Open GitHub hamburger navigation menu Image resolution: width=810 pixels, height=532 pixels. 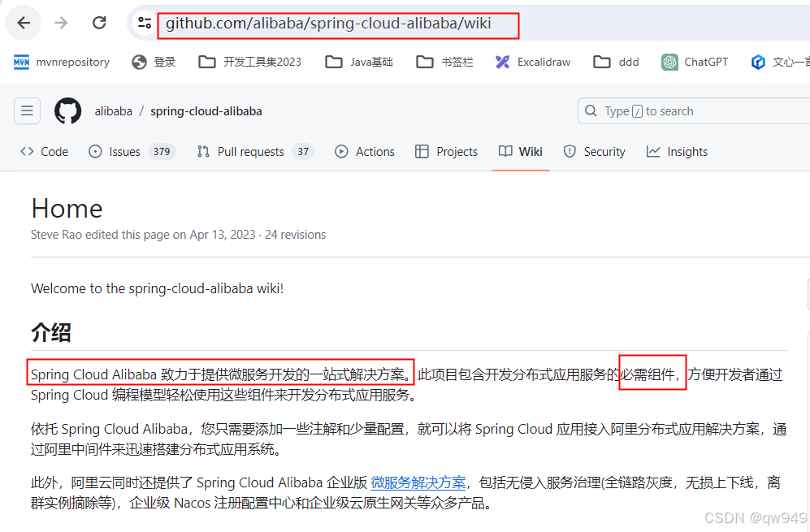[x=27, y=110]
